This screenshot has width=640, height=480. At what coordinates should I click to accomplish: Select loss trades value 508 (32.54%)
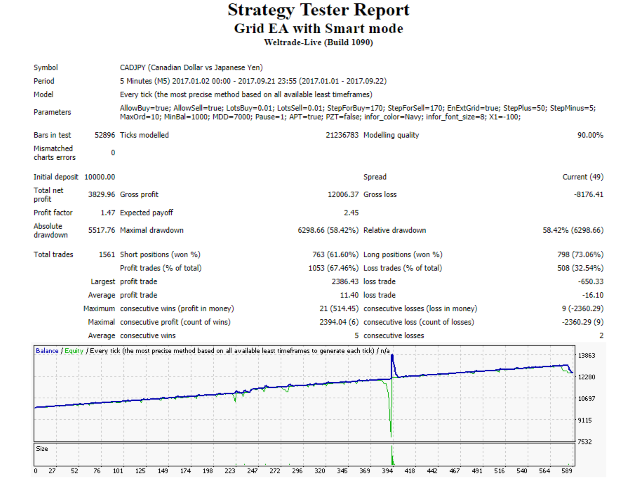click(580, 268)
